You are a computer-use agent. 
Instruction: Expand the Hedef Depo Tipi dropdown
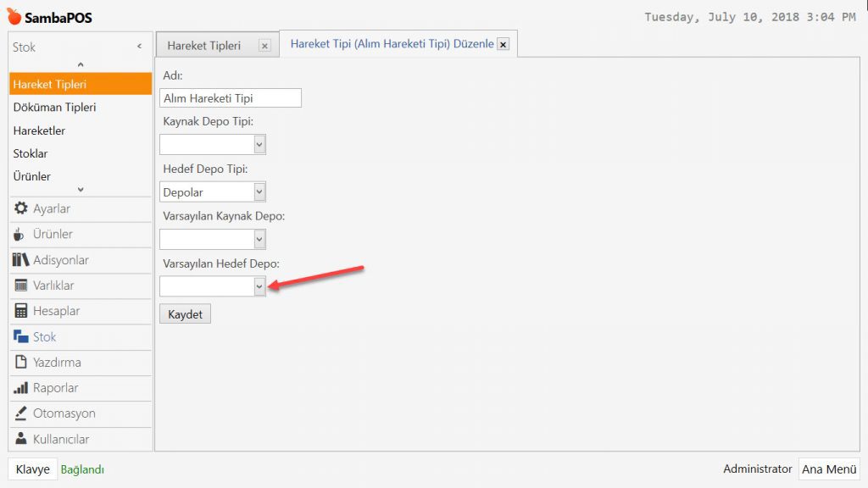pos(259,192)
